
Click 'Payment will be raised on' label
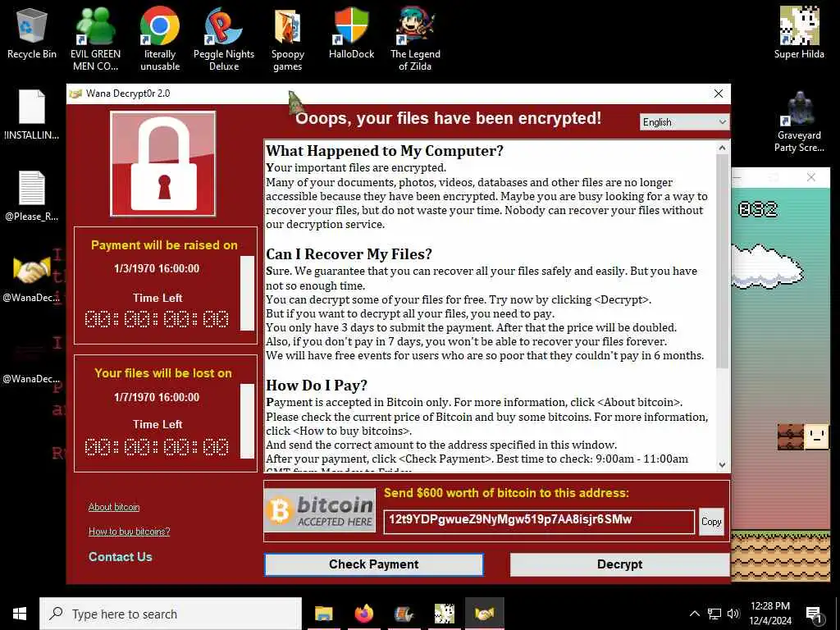point(164,245)
